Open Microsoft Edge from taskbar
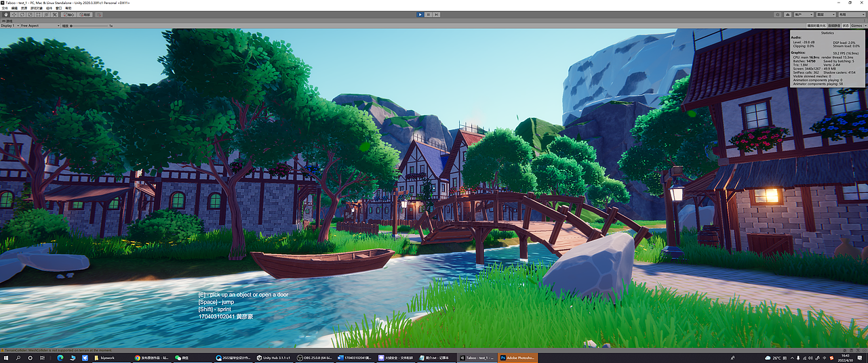 coord(60,358)
